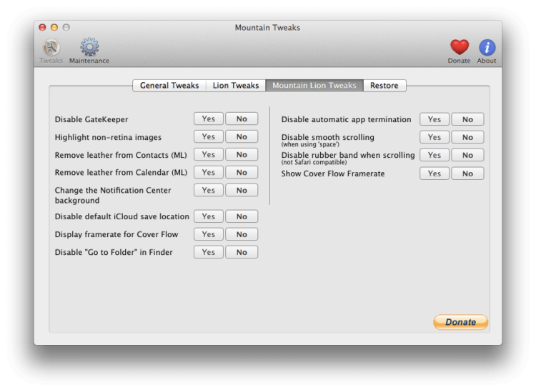Viewport: 536px width, 392px height.
Task: Open the Tweaks toolbar section
Action: [x=51, y=51]
